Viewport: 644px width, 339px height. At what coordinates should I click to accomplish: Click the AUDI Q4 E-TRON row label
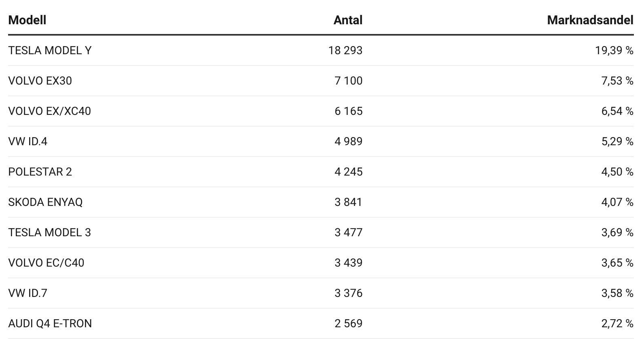click(x=50, y=324)
